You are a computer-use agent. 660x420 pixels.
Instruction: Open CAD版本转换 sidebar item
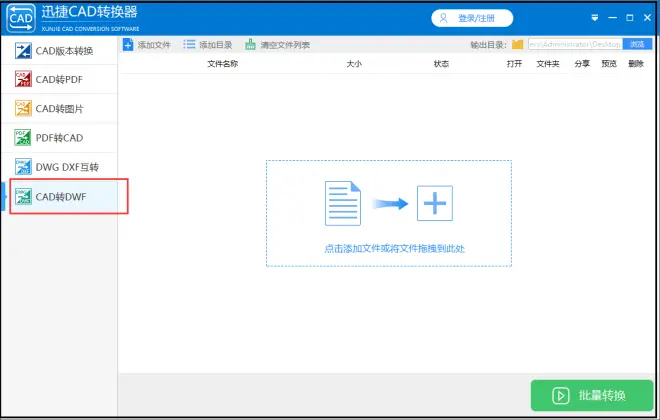click(x=59, y=51)
